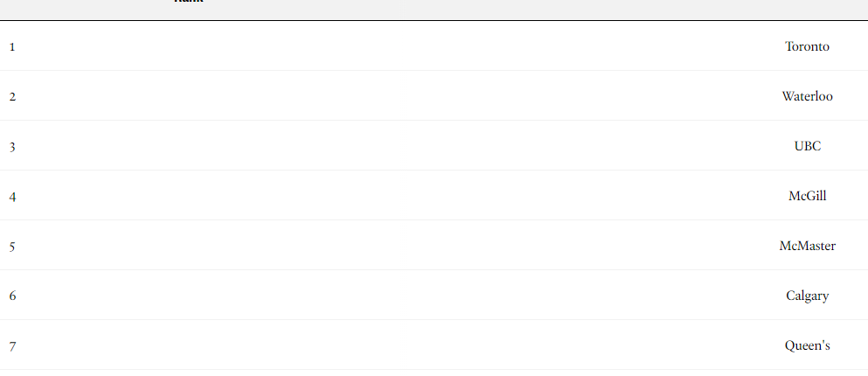
Task: Click the partially visible Rank column header
Action: (x=189, y=2)
